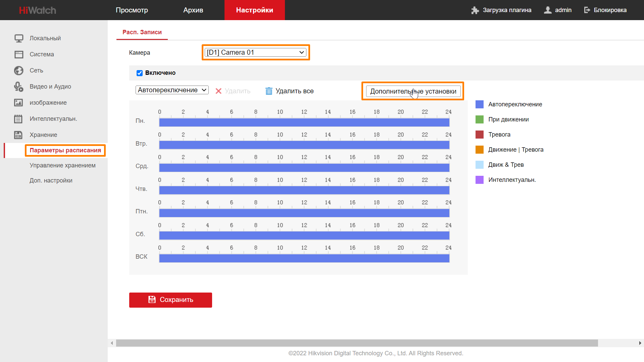Click the trash can icon
Viewport: 644px width, 362px height.
pos(269,91)
